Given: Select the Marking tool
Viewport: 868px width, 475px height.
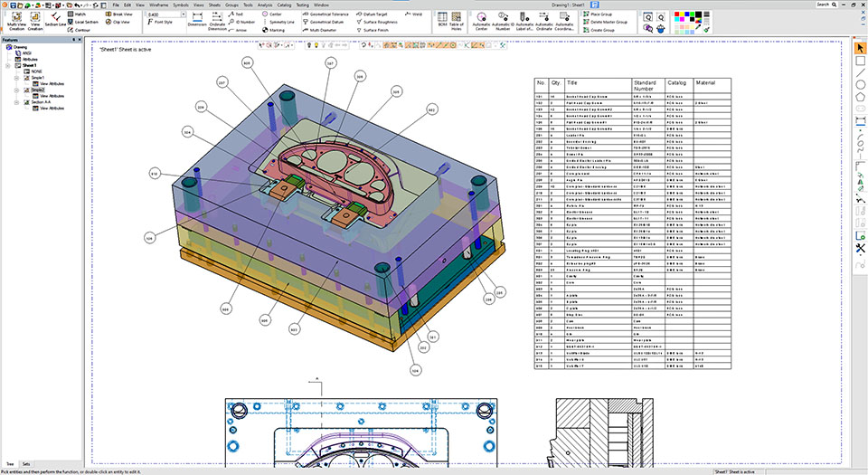Looking at the screenshot, I should pyautogui.click(x=273, y=30).
